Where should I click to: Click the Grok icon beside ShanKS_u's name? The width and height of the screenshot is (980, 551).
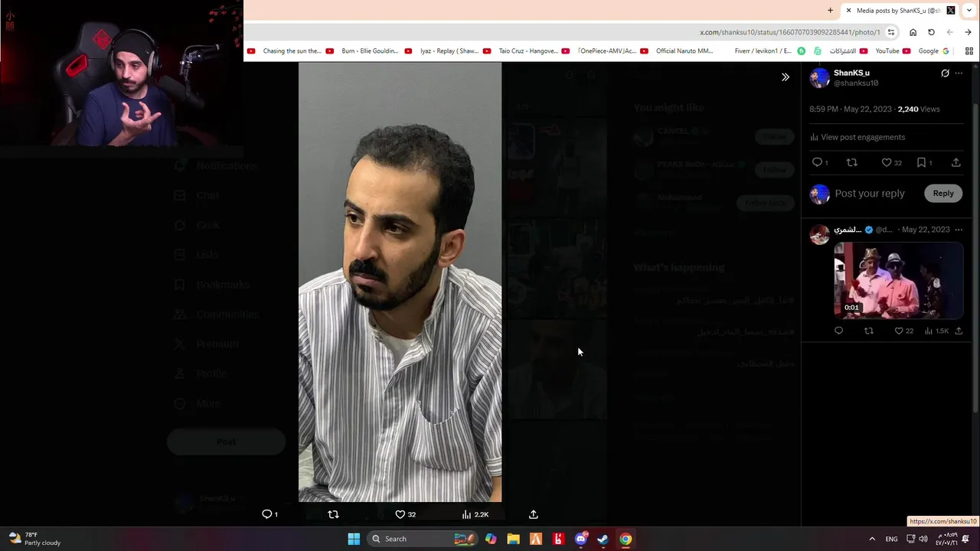[x=945, y=73]
